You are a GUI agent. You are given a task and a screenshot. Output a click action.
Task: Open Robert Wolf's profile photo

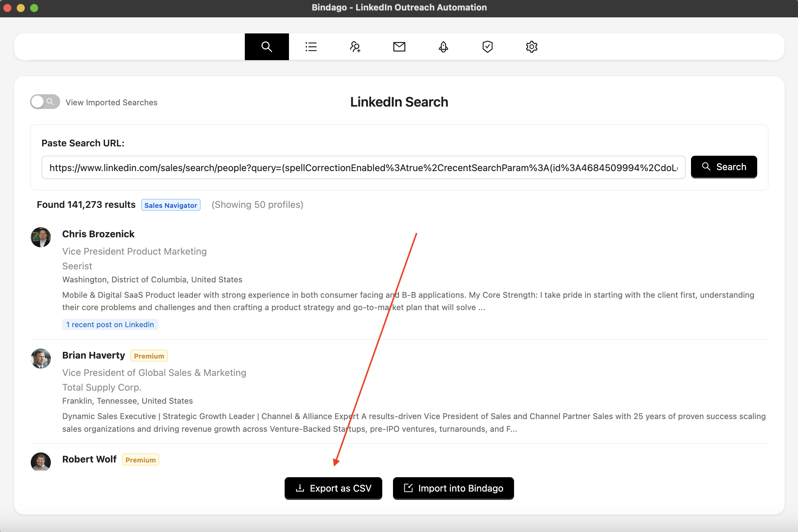point(41,462)
